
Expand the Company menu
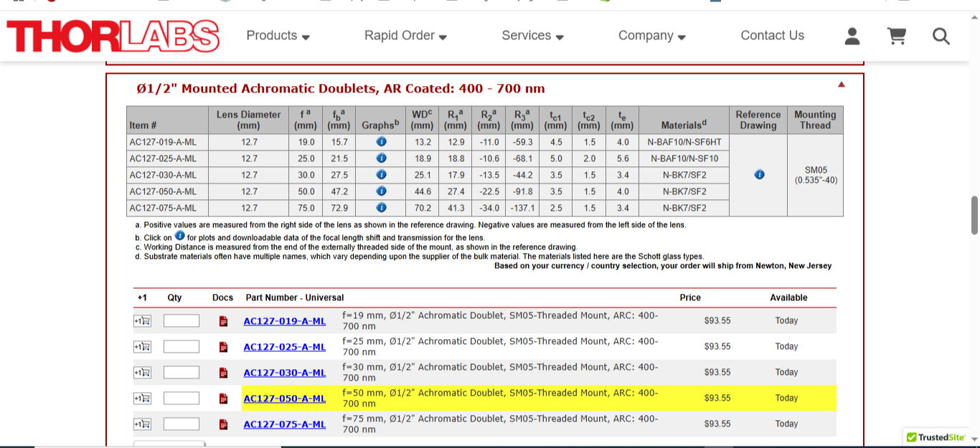[652, 36]
